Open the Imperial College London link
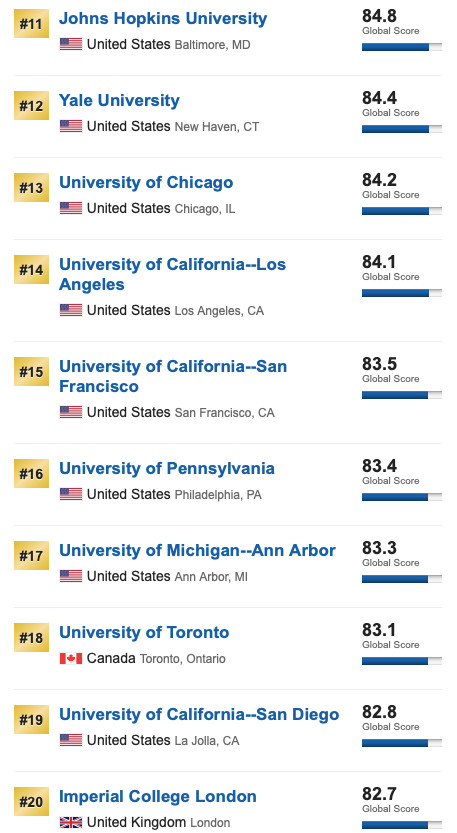 tap(158, 796)
